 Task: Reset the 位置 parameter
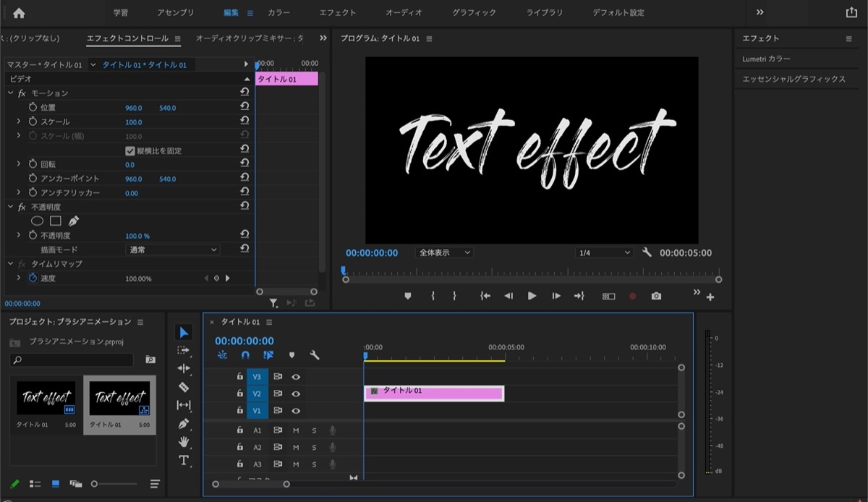(244, 107)
